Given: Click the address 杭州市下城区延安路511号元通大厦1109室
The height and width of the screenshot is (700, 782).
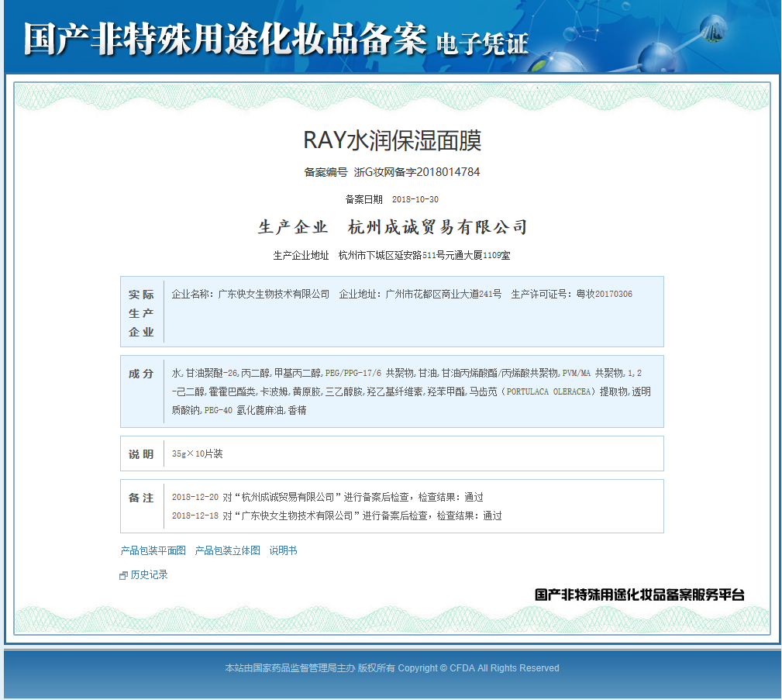Looking at the screenshot, I should point(425,256).
